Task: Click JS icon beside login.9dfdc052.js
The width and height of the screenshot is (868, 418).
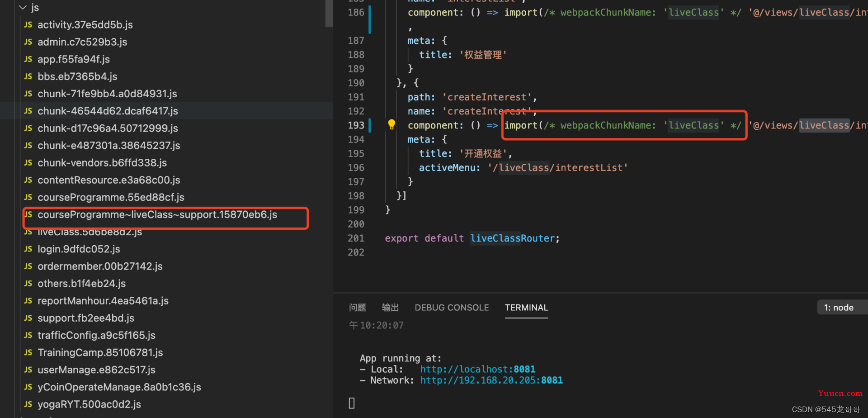Action: [28, 249]
